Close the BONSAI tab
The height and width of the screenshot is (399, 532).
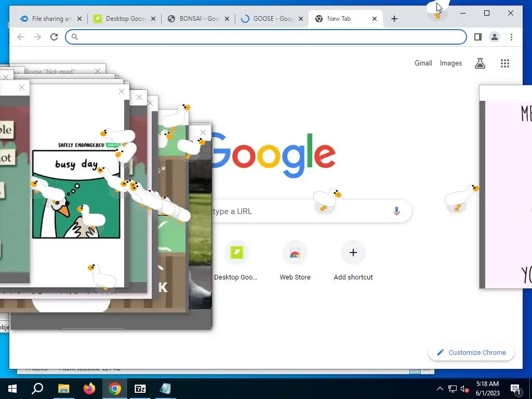(x=227, y=19)
